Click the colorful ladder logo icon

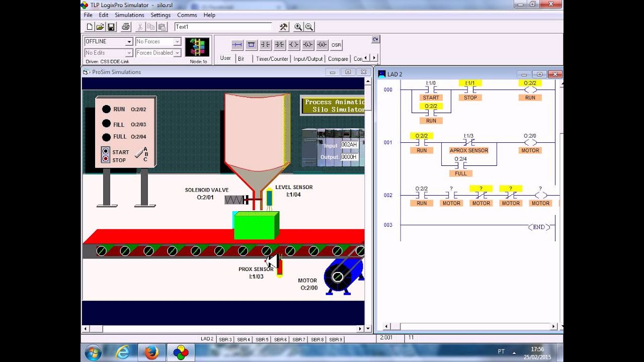(197, 47)
